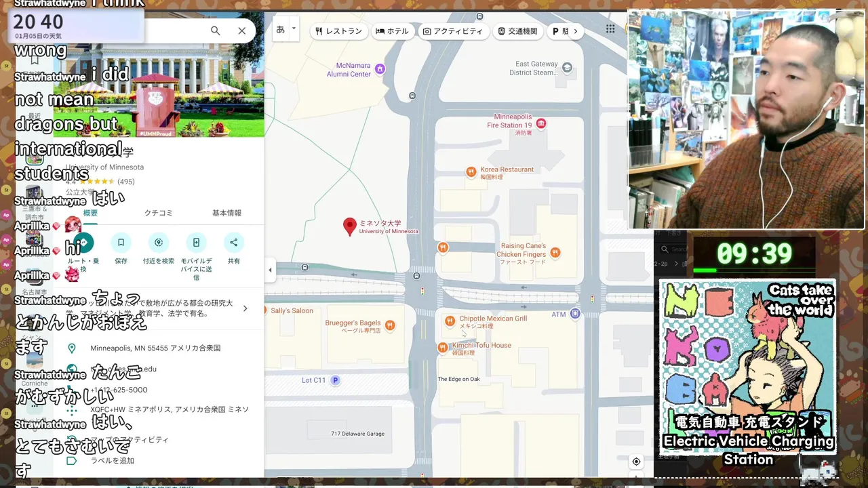Click The Edge on Oak label
Screen dimensions: 868x488
pyautogui.click(x=458, y=379)
